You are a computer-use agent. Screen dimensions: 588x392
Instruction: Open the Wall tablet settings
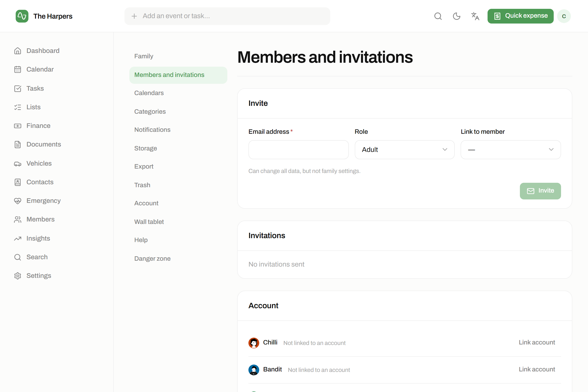pyautogui.click(x=178, y=222)
